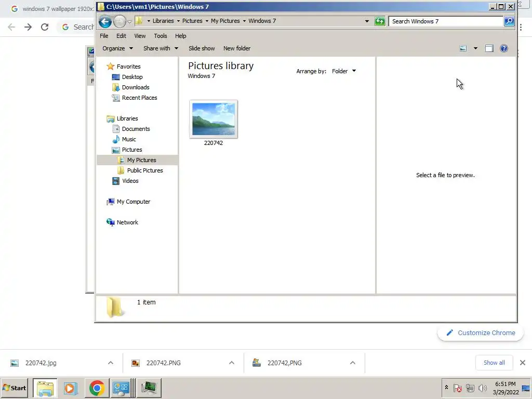
Task: Click the Explorer folder taskbar icon
Action: [45, 388]
